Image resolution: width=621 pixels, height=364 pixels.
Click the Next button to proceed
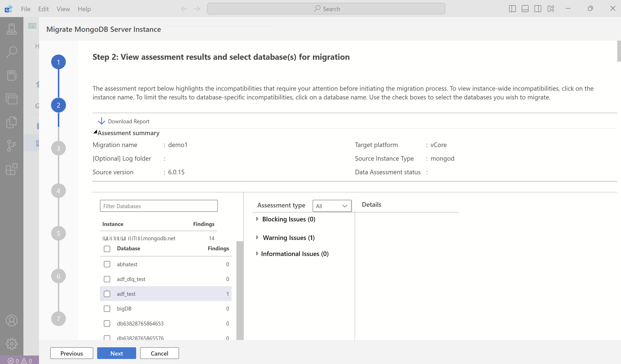(116, 353)
